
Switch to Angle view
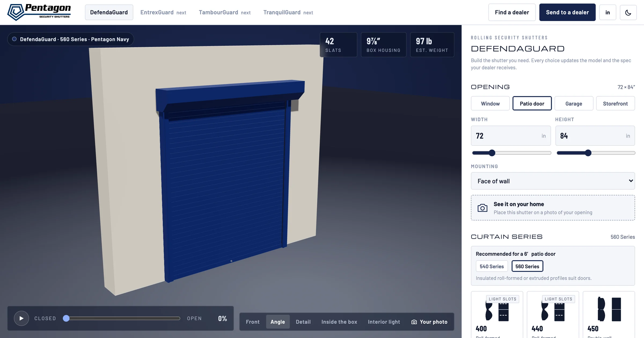(278, 322)
